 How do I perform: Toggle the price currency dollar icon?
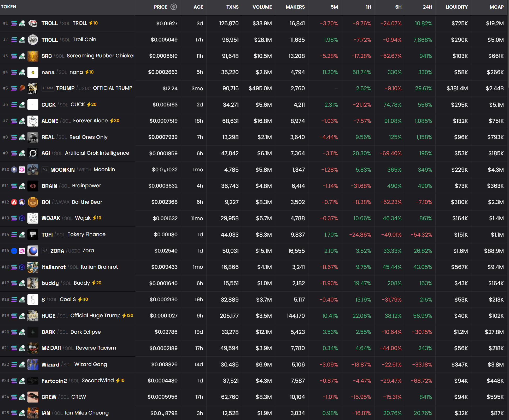(174, 7)
